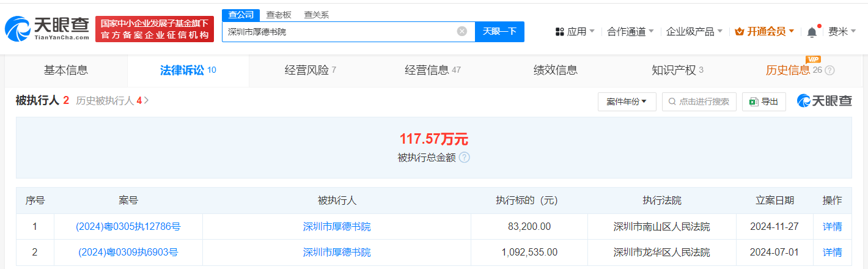This screenshot has height=269, width=868.
Task: Open 深圳市厚德书院 link in row 1
Action: (x=337, y=226)
